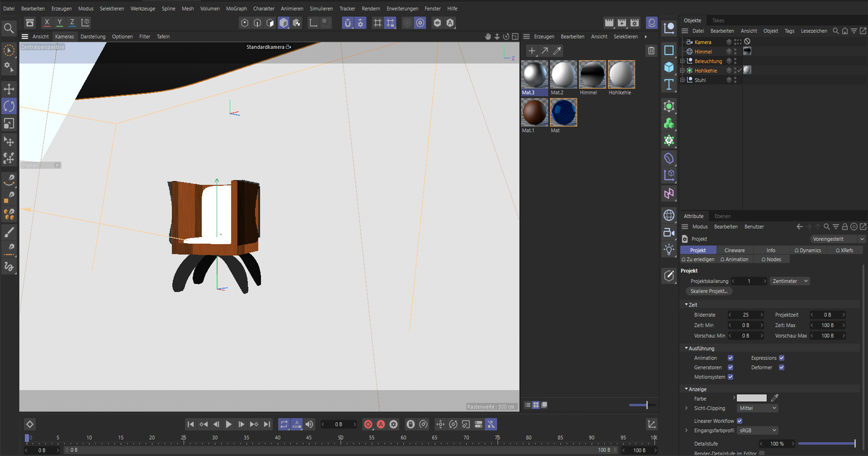Switch to the Takes tab
The width and height of the screenshot is (868, 456).
point(718,20)
